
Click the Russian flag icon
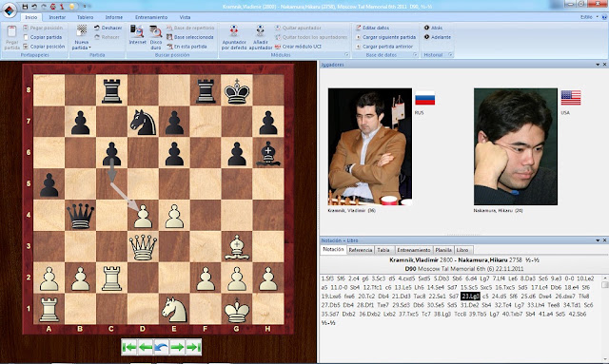[425, 98]
